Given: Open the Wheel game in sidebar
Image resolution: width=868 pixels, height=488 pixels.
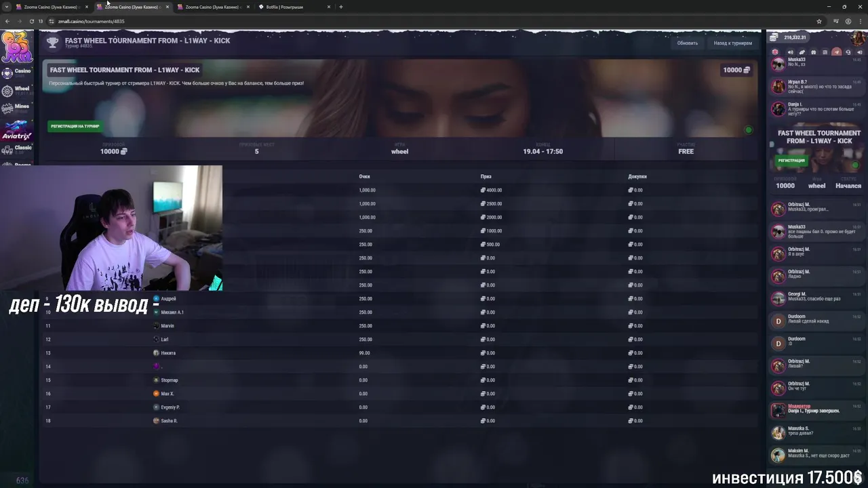Looking at the screenshot, I should coord(16,89).
